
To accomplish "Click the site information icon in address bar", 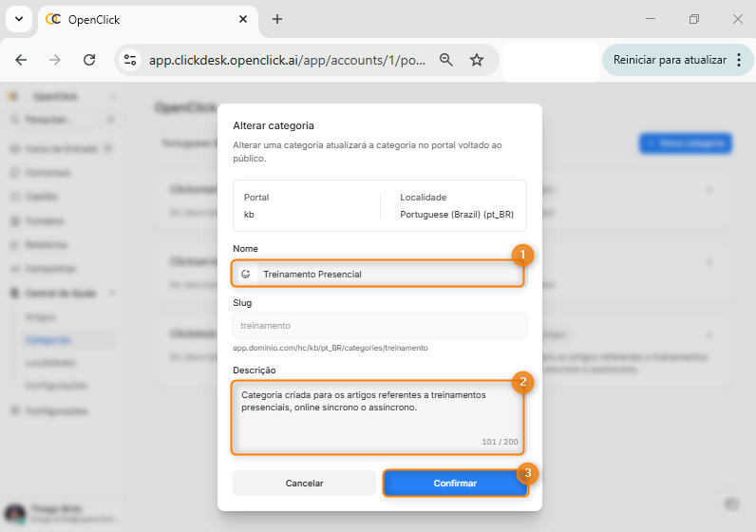I will (x=130, y=60).
